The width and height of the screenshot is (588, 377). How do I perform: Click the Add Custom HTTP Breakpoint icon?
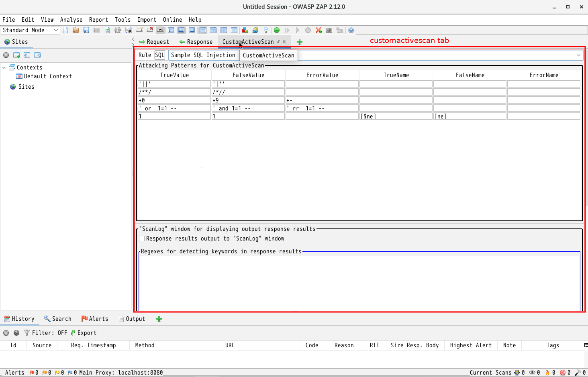coord(318,30)
